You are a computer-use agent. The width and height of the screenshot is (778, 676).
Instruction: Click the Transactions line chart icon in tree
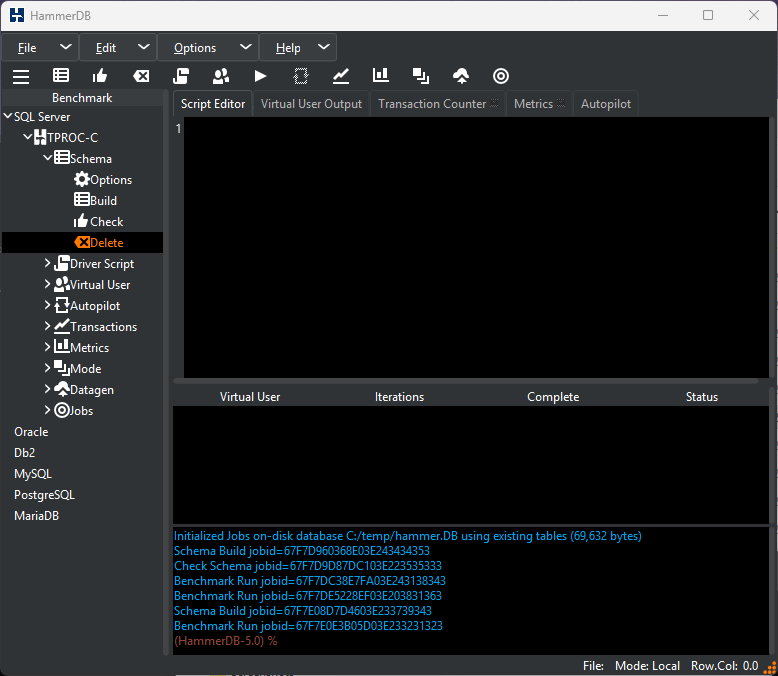click(62, 326)
